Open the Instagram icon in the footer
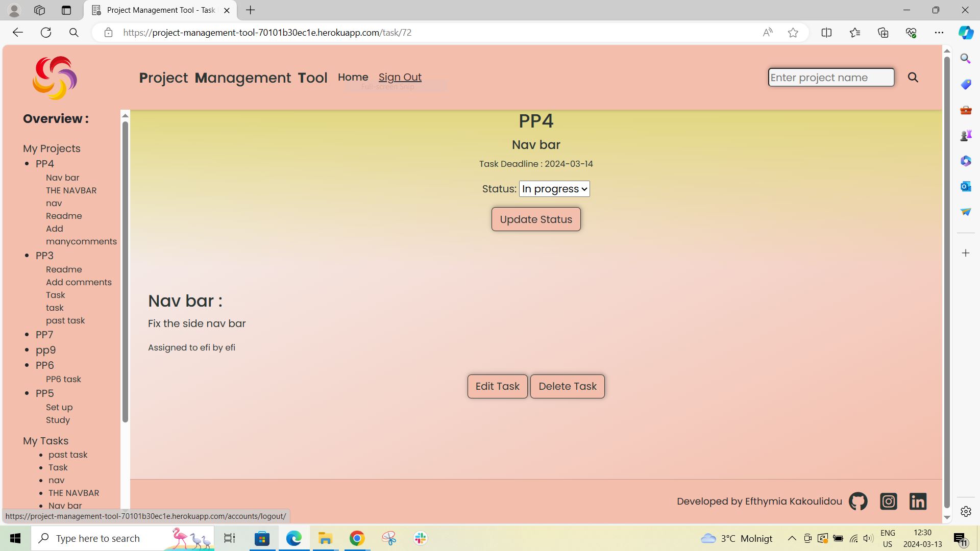The width and height of the screenshot is (980, 551). [888, 501]
